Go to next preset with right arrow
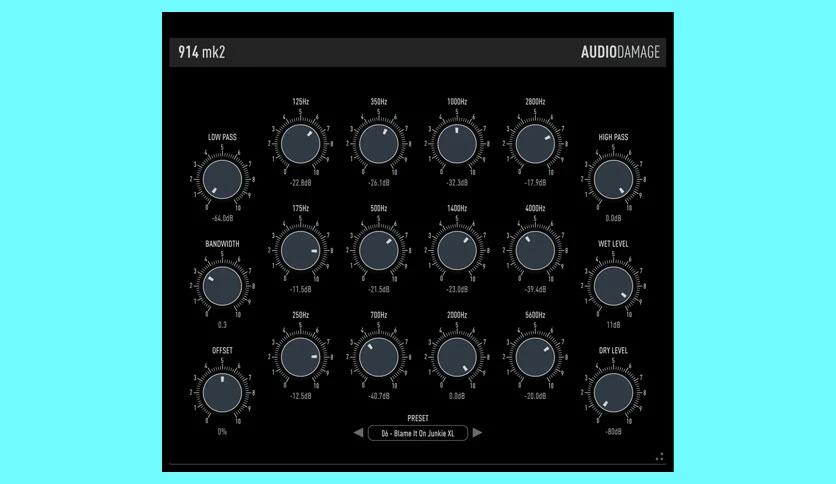Viewport: 836px width, 484px height. (477, 433)
